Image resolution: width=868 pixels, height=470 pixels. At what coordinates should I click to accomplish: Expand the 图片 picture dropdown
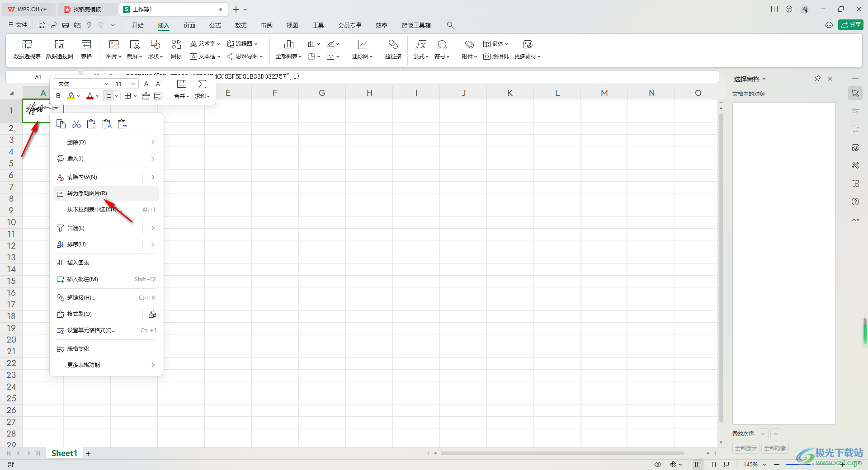[114, 56]
